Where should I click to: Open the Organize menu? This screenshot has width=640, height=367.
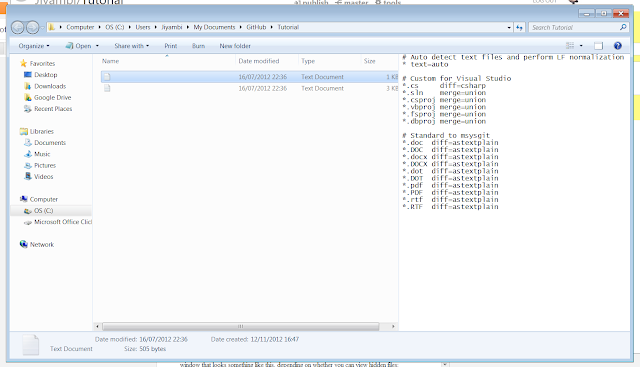coord(34,46)
